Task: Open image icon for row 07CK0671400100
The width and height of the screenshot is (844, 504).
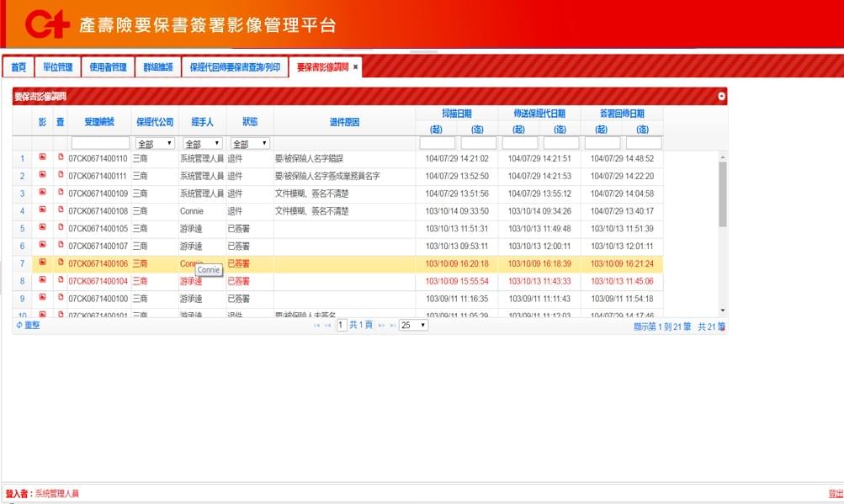Action: (x=43, y=297)
